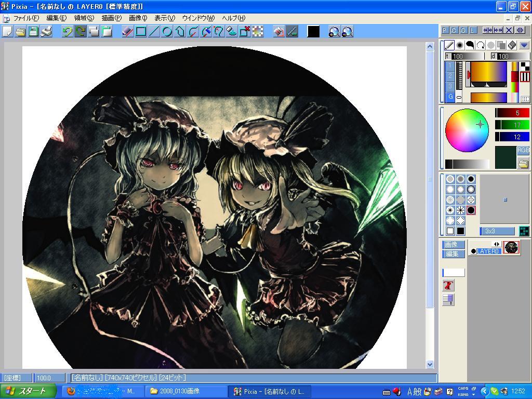
Task: Select the fill stamp tool icon
Action: coord(232,32)
